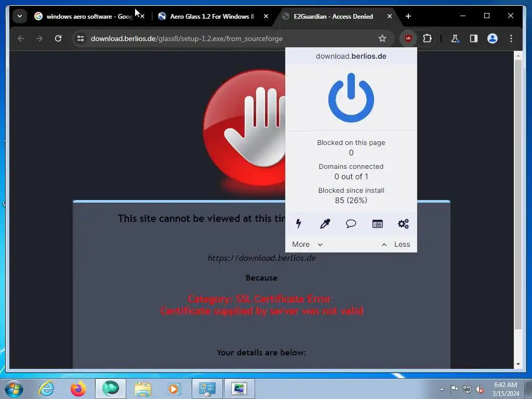Open the profile avatar menu
532x399 pixels.
[493, 38]
